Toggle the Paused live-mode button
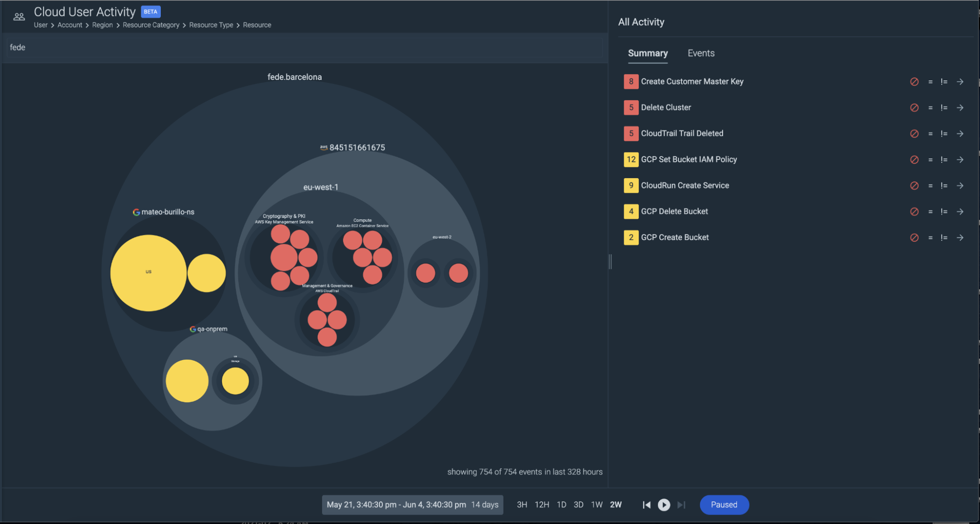Viewport: 980px width, 524px height. [724, 505]
